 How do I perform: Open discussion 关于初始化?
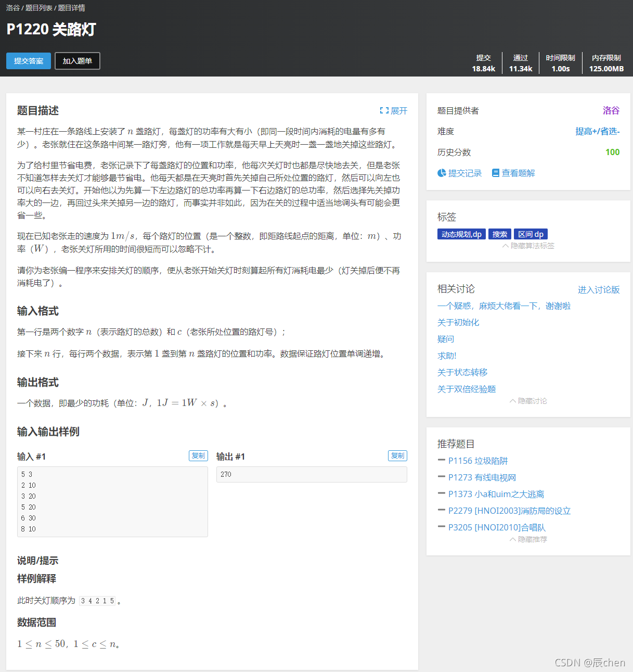458,322
